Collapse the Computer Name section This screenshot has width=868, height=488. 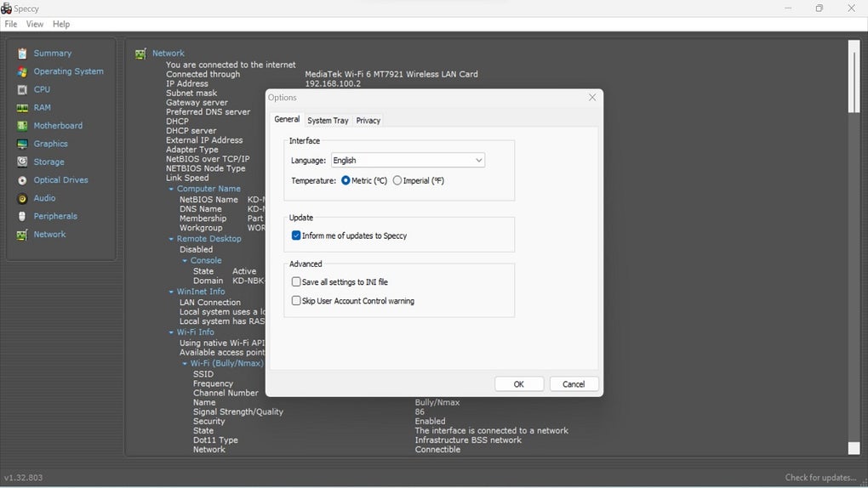171,190
